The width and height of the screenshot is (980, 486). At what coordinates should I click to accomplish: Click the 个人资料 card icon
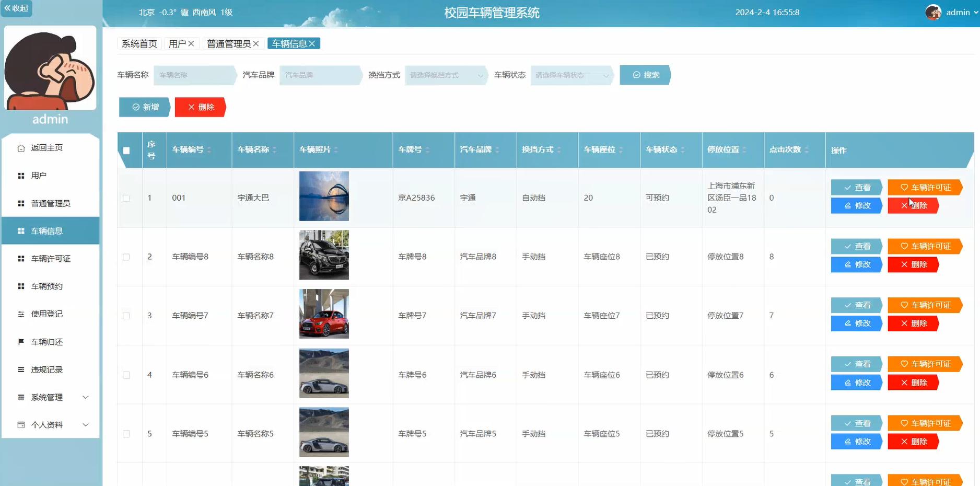tap(21, 425)
